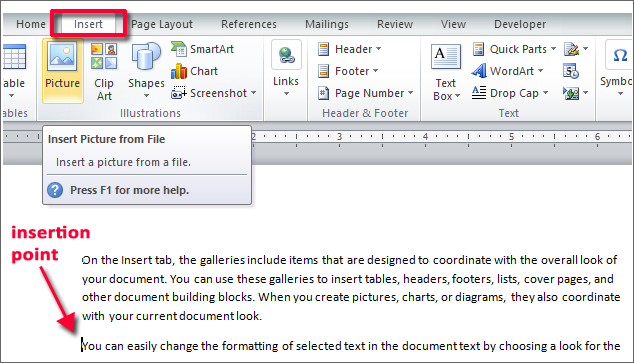Click the Text Box icon
Viewport: 634px width, 363px height.
click(x=446, y=57)
